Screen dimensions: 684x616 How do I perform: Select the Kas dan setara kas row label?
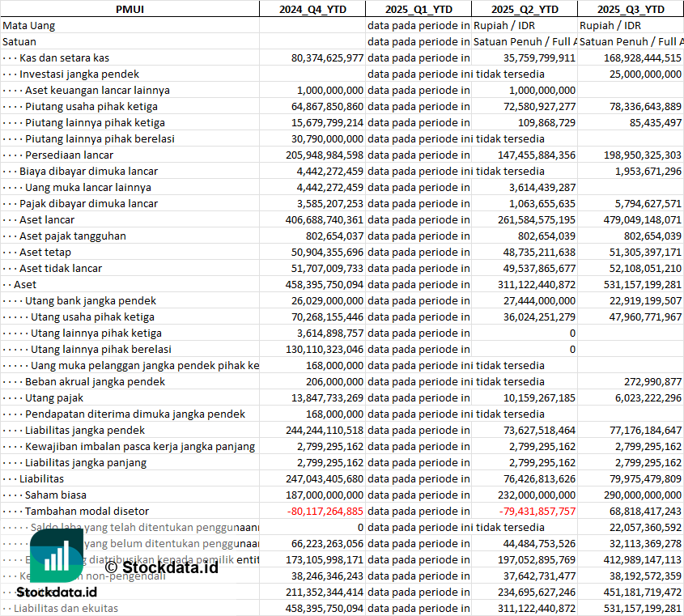coord(64,57)
